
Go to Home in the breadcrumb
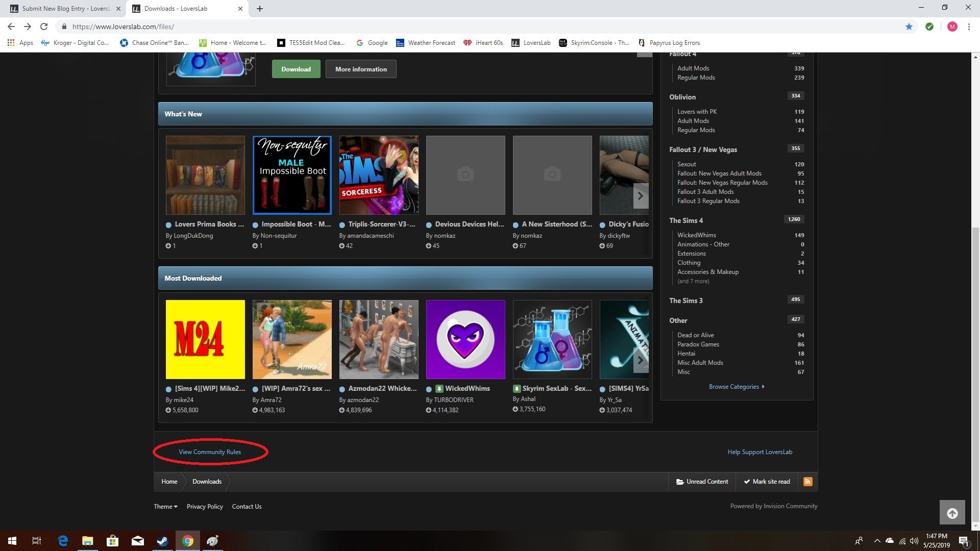tap(169, 482)
